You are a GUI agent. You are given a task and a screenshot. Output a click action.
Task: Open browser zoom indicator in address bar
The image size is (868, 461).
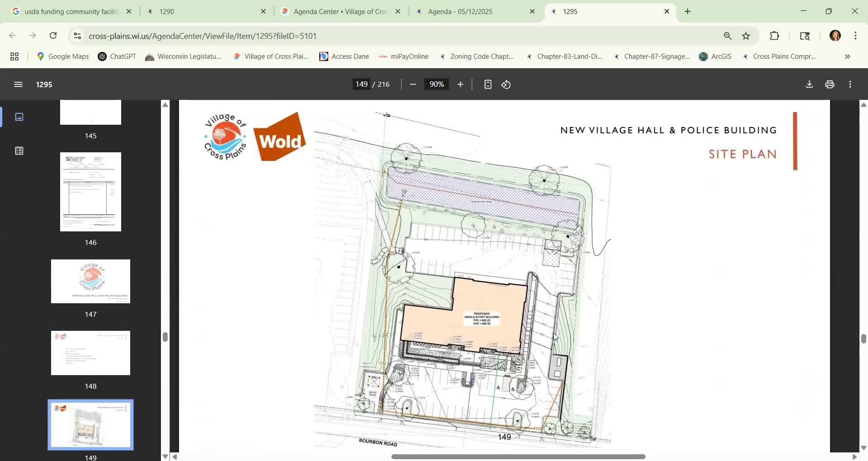(x=727, y=36)
